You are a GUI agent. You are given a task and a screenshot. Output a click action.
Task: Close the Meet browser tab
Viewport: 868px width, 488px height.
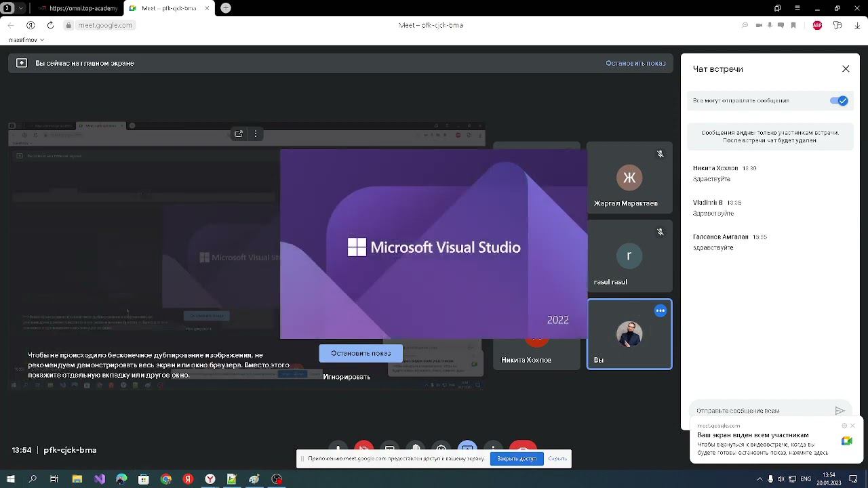207,8
